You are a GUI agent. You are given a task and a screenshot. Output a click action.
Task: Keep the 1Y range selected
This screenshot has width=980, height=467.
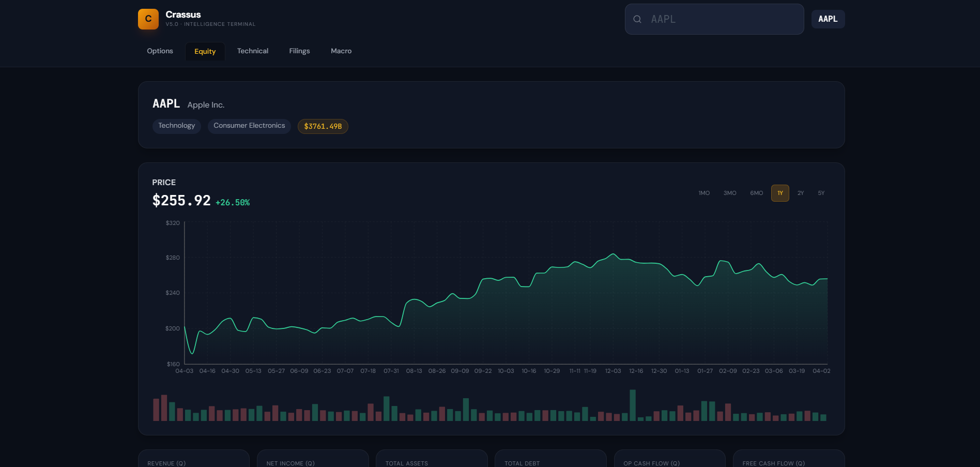click(x=780, y=193)
